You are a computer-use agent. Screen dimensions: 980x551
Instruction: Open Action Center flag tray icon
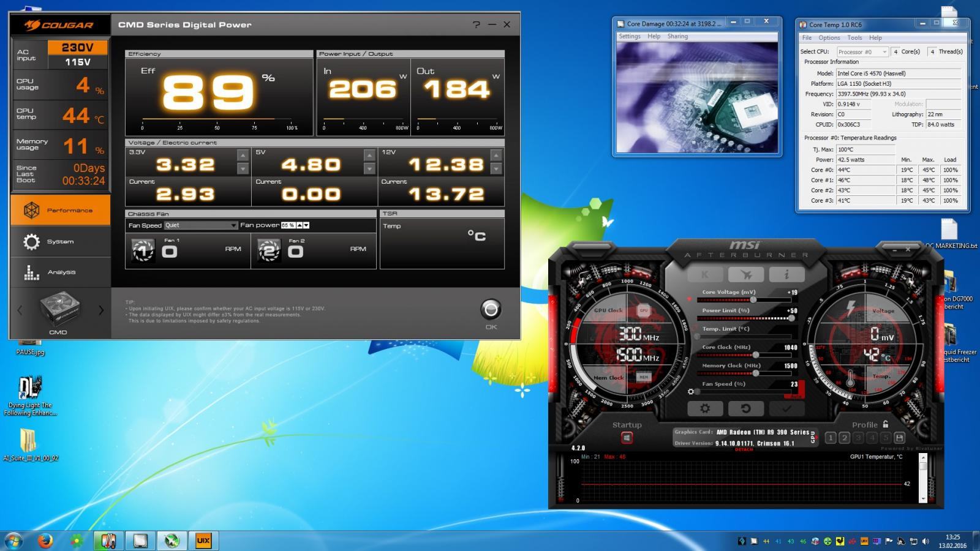coord(889,541)
